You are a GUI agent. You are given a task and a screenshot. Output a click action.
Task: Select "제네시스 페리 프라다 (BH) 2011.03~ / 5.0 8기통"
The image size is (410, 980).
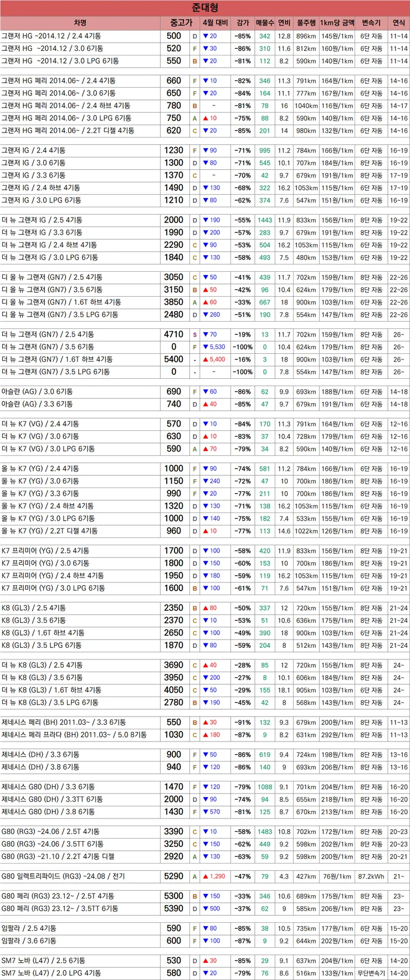(x=80, y=735)
